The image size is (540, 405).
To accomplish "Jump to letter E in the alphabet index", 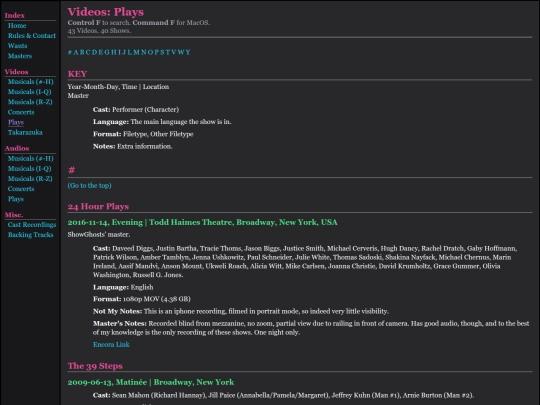I will 101,52.
